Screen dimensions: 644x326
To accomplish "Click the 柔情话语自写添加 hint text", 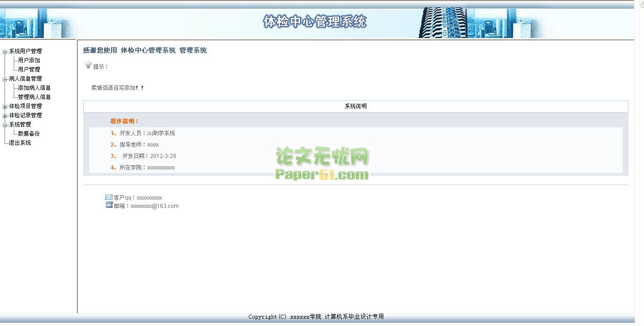I will (x=118, y=88).
